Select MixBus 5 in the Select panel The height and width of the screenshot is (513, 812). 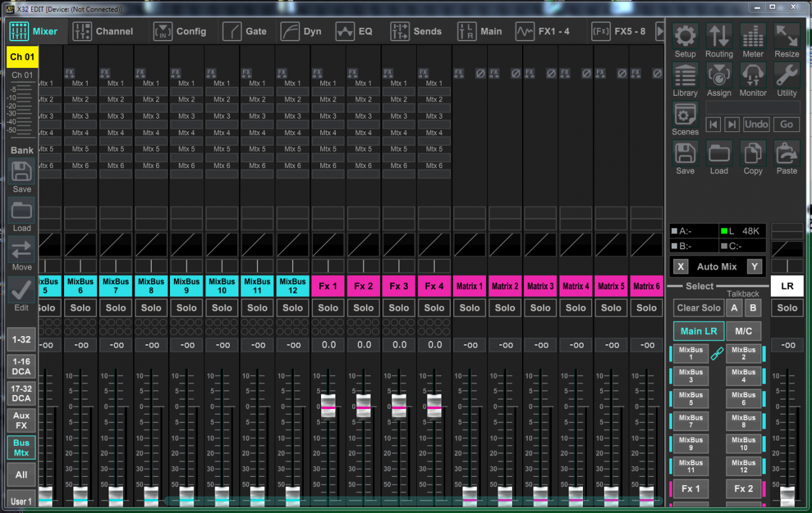(691, 399)
